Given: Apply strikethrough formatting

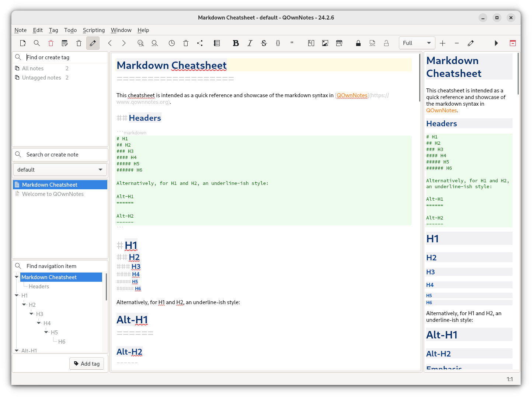Looking at the screenshot, I should (x=264, y=43).
